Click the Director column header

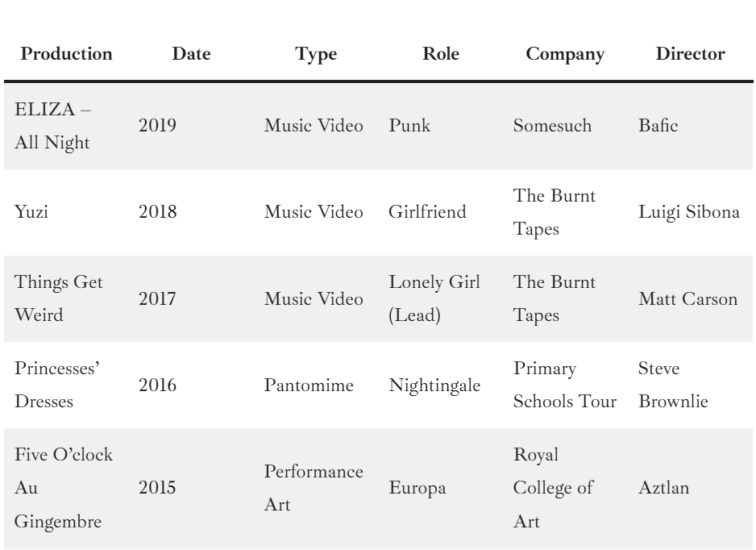click(x=691, y=55)
